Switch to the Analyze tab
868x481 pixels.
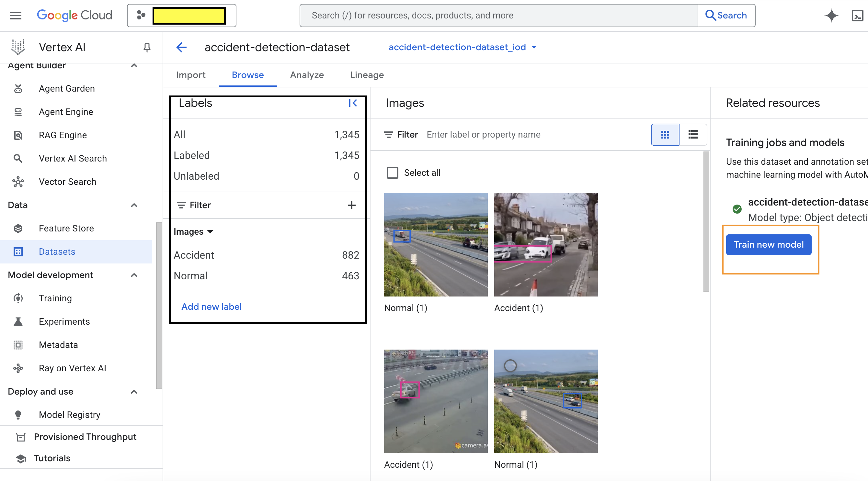click(307, 75)
